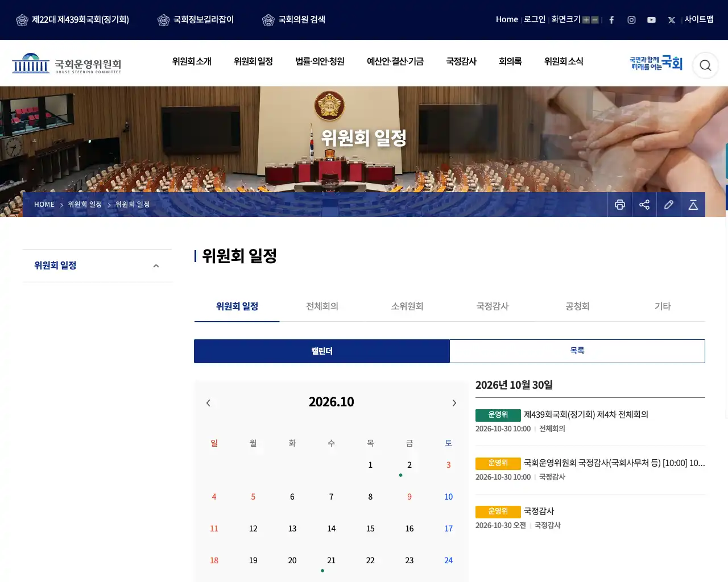
Task: Click the 국민과 함께 미래를 여는 국회 logo
Action: 656,63
